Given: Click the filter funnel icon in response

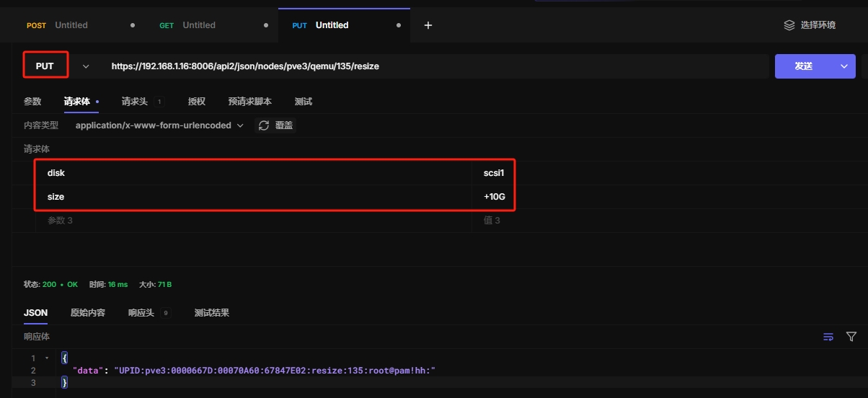Looking at the screenshot, I should point(851,337).
